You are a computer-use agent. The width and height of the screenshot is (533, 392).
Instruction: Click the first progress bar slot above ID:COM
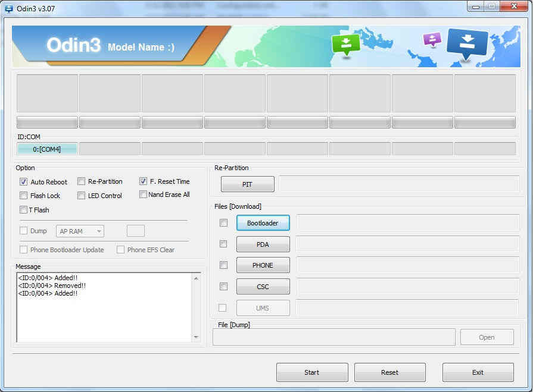(47, 122)
